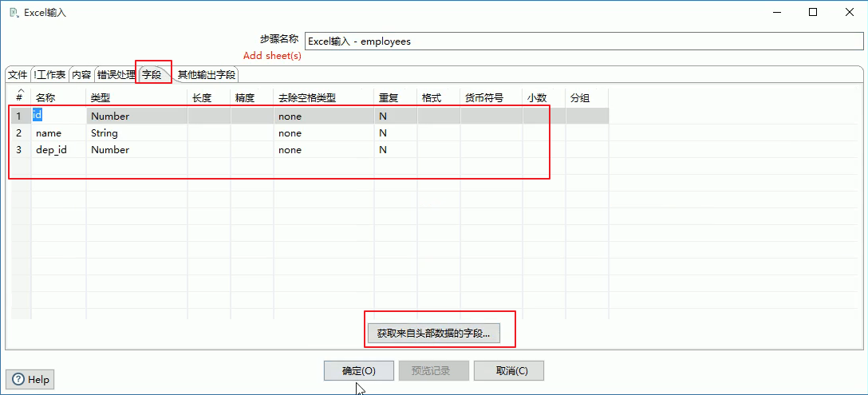
Task: Click the 名称 column header
Action: [59, 98]
